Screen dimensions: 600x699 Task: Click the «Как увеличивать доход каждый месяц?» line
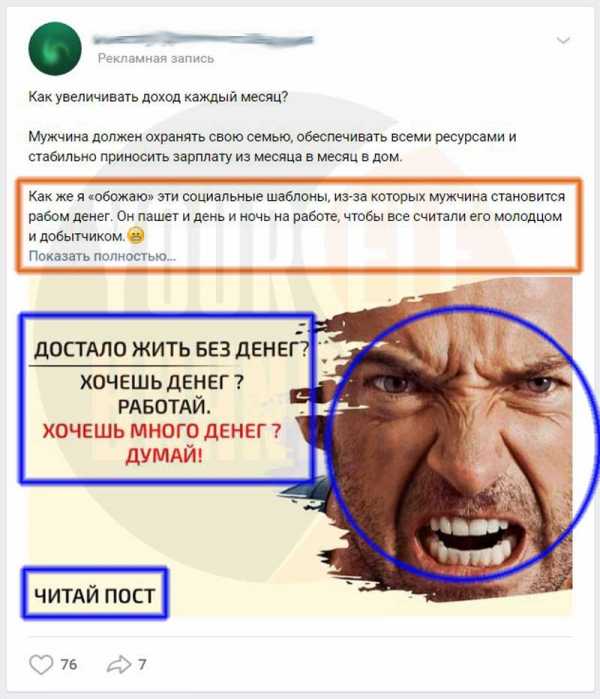coord(158,97)
